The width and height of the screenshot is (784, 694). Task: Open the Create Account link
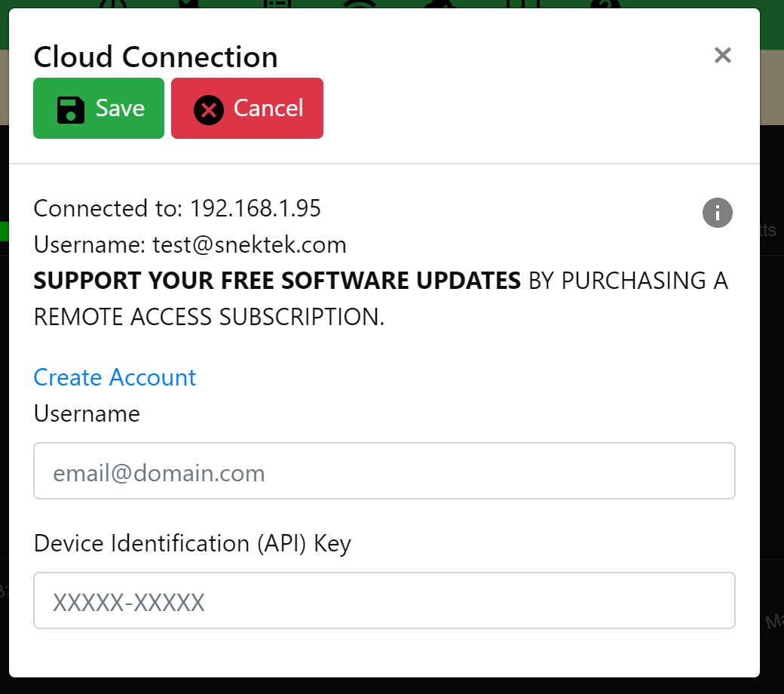coord(115,377)
